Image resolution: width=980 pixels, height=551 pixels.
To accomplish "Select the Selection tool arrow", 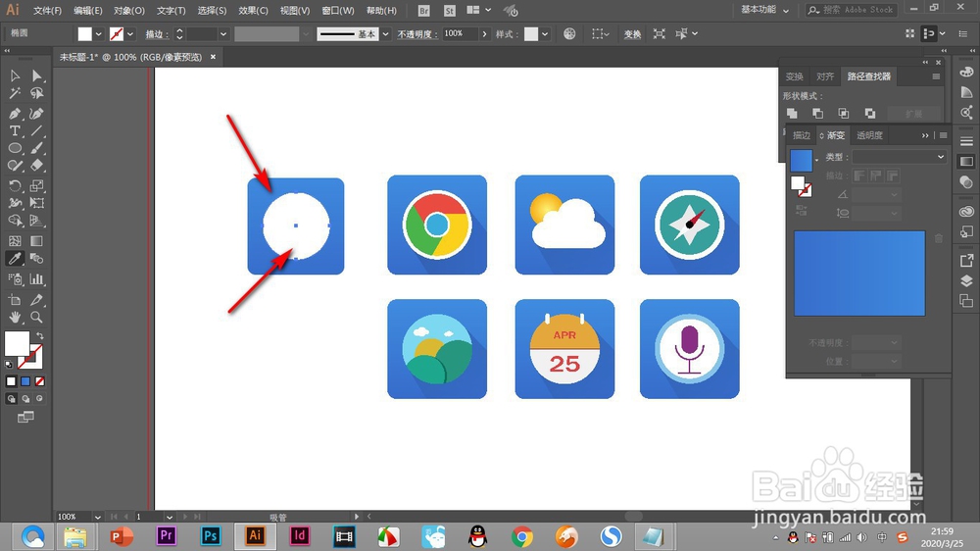I will coord(15,75).
